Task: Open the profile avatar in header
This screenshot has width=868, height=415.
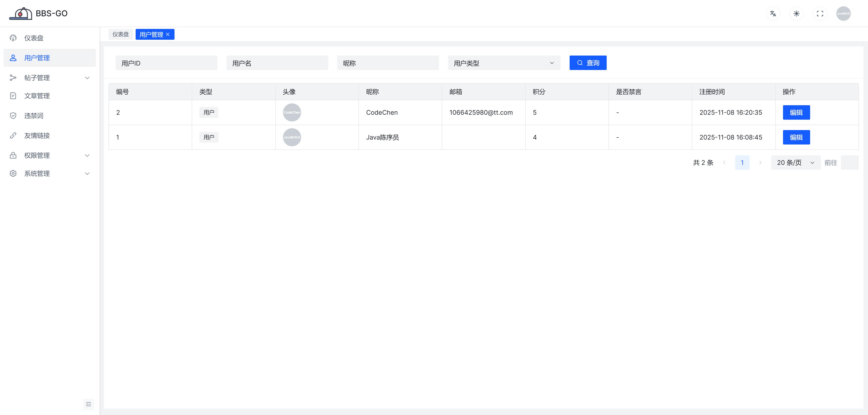Action: (x=843, y=14)
